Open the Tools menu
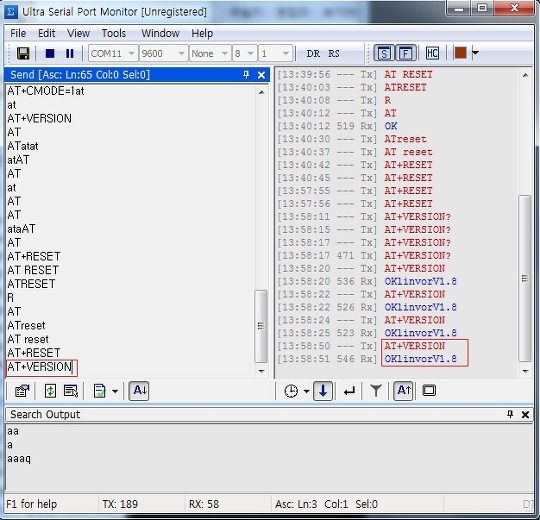This screenshot has height=520, width=540. point(114,33)
